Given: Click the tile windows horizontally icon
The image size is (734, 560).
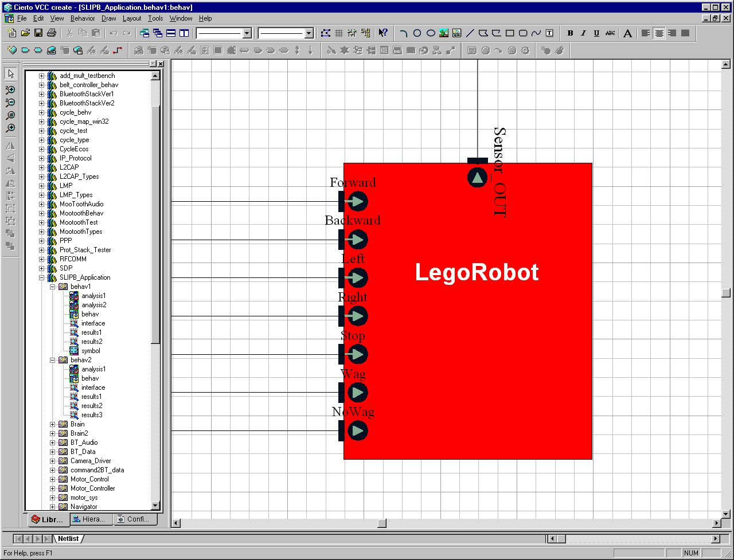Looking at the screenshot, I should pyautogui.click(x=171, y=33).
